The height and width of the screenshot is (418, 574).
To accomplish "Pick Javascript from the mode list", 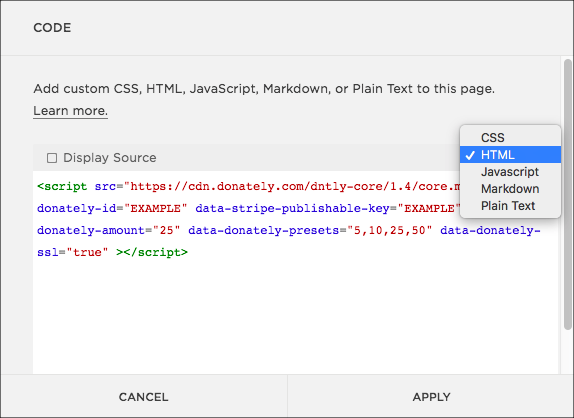I will [x=510, y=172].
